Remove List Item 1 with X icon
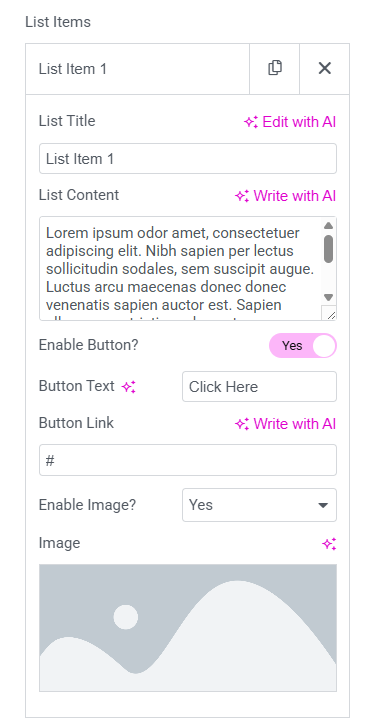Viewport: 371px width, 725px height. click(x=325, y=68)
